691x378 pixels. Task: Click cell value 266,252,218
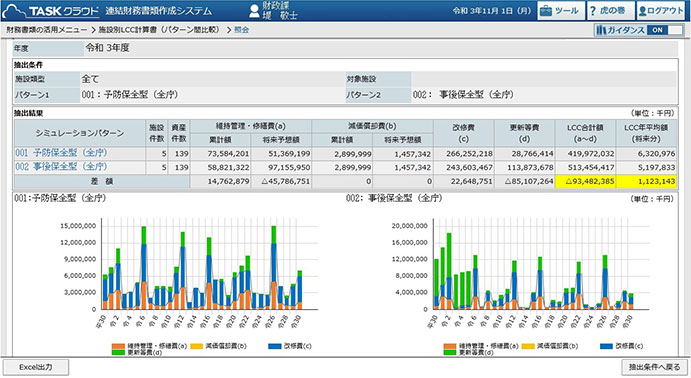point(464,154)
